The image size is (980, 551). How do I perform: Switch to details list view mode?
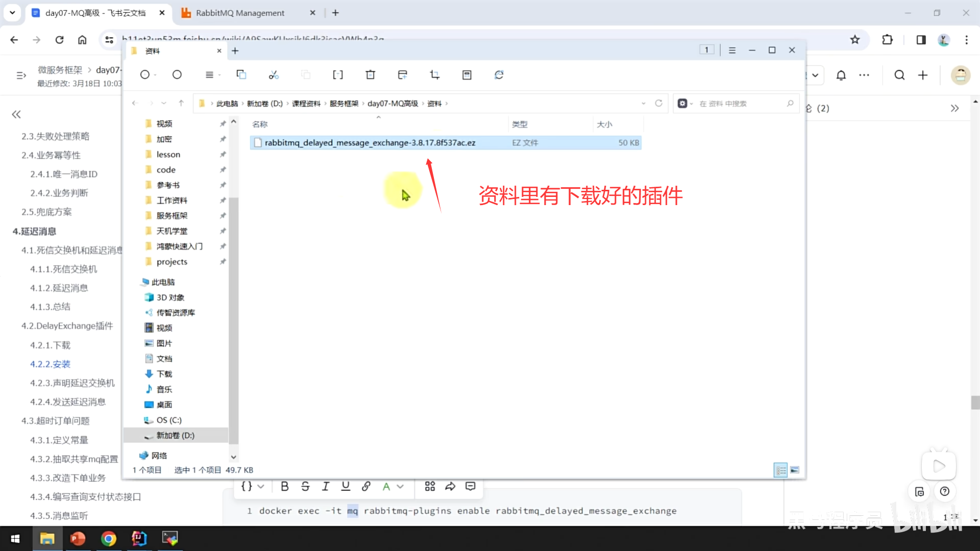[x=780, y=470]
